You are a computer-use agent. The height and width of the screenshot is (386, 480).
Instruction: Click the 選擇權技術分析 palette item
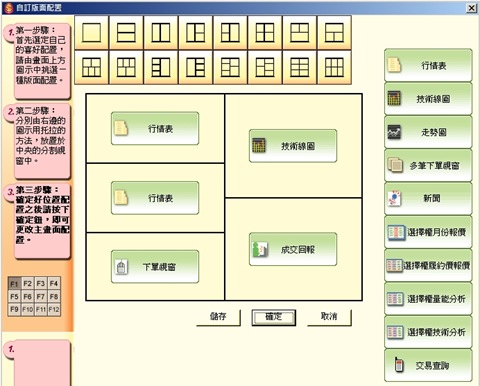[x=428, y=332]
